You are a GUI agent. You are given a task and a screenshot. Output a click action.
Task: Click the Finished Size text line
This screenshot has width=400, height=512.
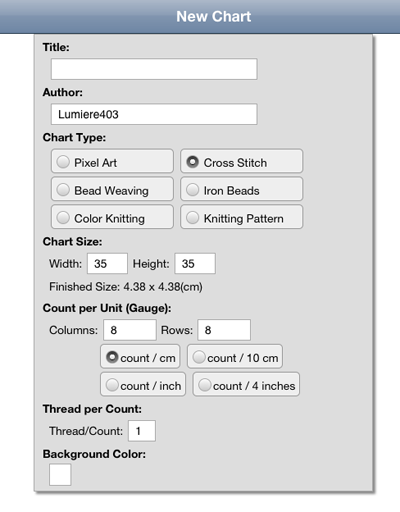(x=126, y=287)
